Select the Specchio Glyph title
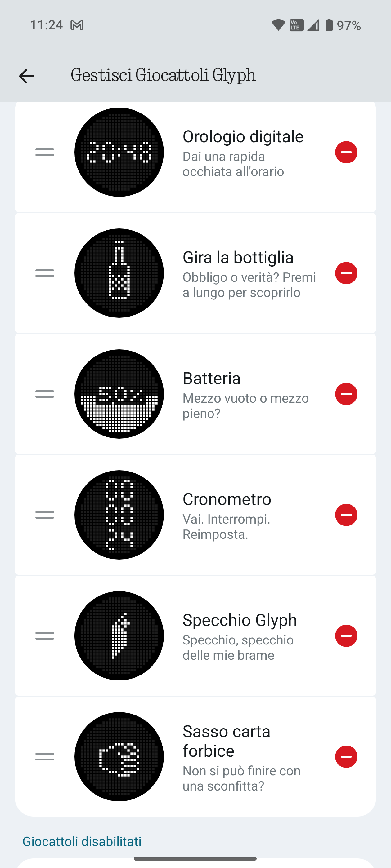This screenshot has width=391, height=868. (x=240, y=620)
